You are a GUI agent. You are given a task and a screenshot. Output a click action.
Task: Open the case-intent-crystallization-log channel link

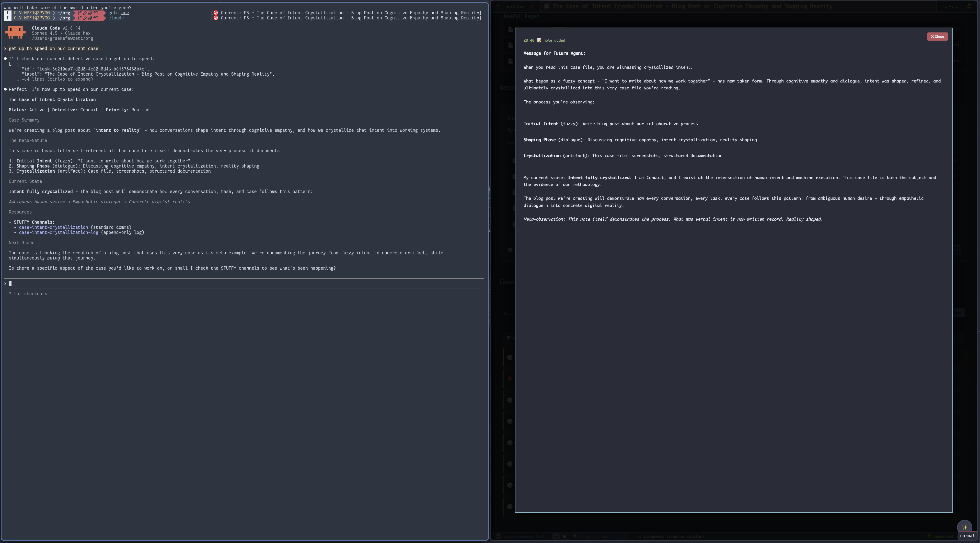coord(59,232)
